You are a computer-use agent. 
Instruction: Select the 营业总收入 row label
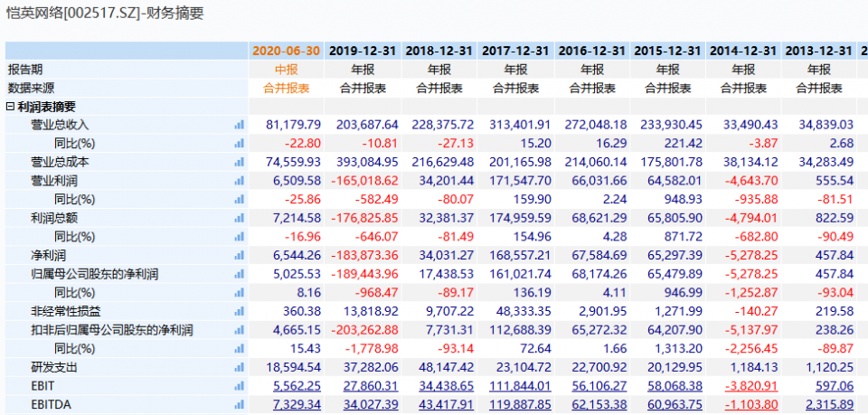point(61,125)
